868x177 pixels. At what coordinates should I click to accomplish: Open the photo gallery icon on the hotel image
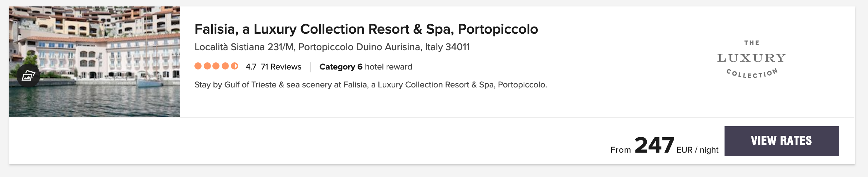28,76
